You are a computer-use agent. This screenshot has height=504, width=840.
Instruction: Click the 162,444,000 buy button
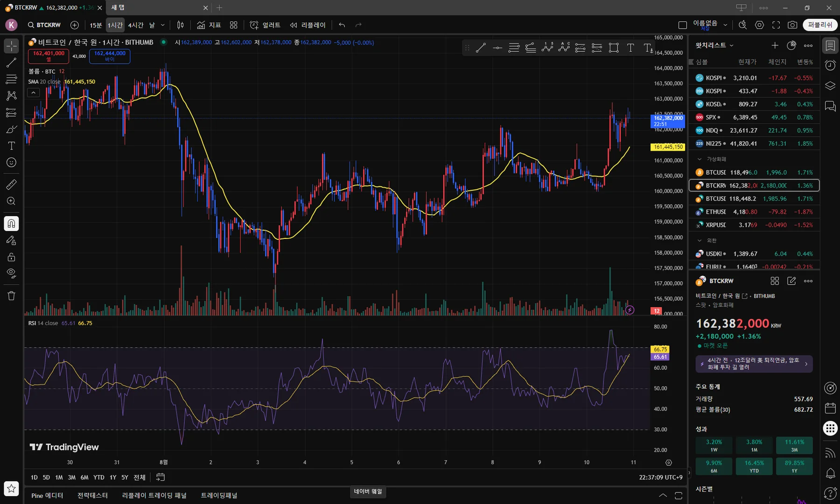point(110,56)
